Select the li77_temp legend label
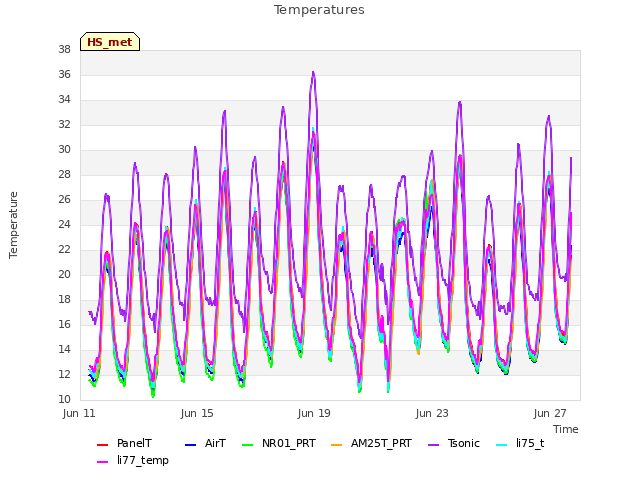The image size is (640, 480). (143, 461)
